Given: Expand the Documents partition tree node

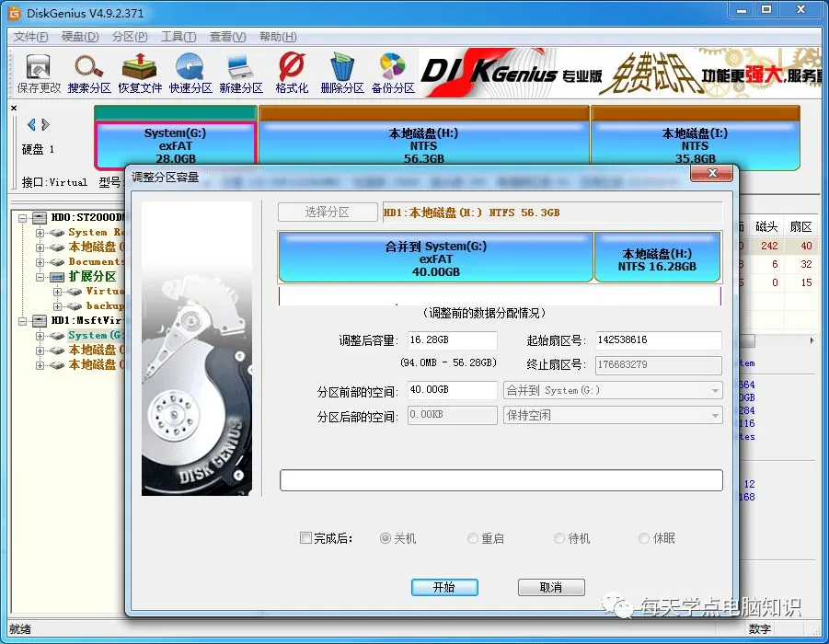Looking at the screenshot, I should [40, 262].
